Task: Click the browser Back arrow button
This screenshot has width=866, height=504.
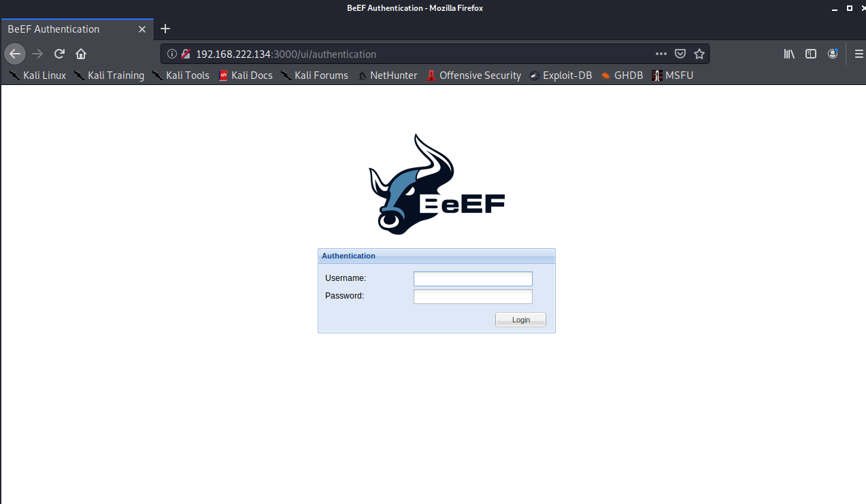Action: pos(15,54)
